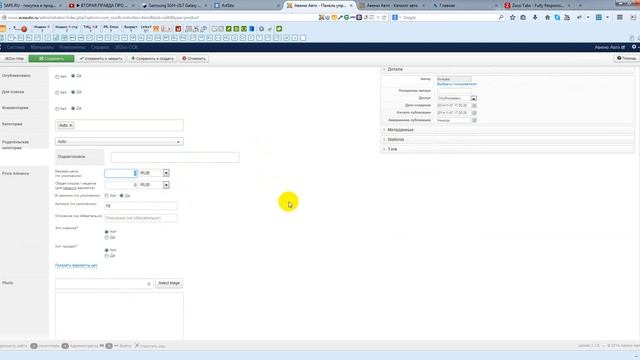
Task: Click the Select Image button
Action: point(169,283)
